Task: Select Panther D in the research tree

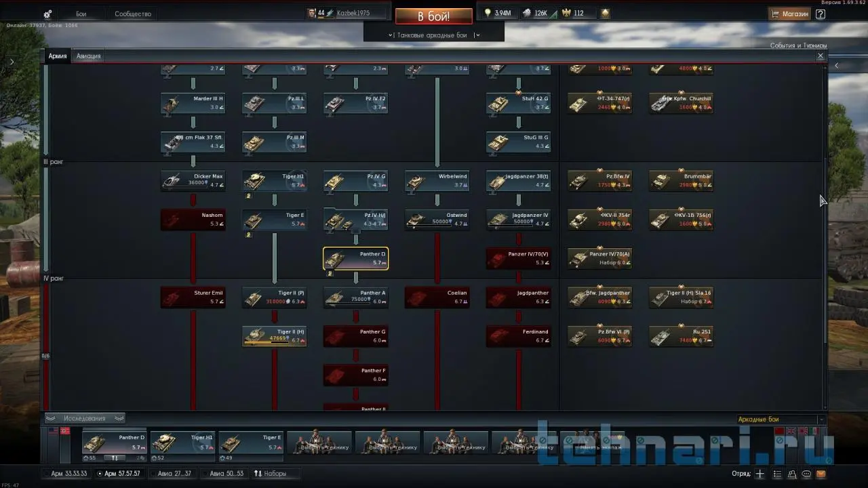Action: point(356,258)
